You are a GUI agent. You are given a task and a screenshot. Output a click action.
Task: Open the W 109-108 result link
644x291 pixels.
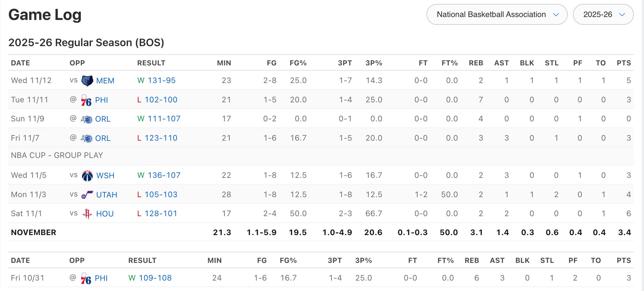coord(155,278)
